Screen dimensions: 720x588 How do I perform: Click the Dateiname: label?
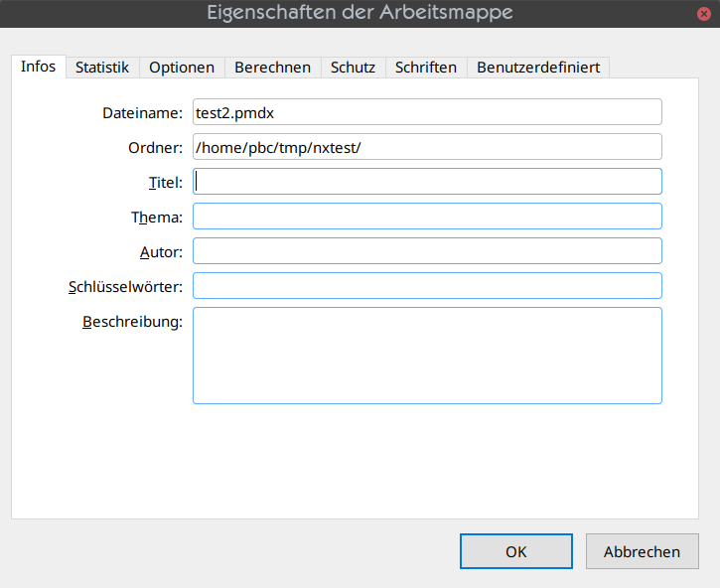[142, 113]
